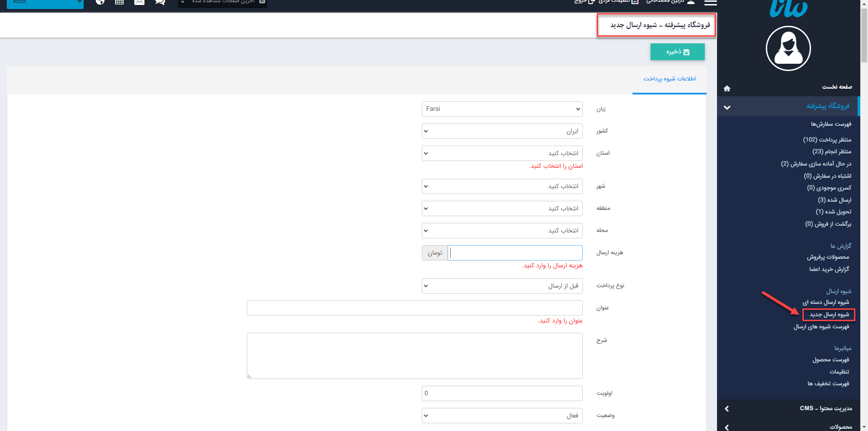Open the نوع پرداخت dropdown
The height and width of the screenshot is (431, 868).
pos(502,286)
